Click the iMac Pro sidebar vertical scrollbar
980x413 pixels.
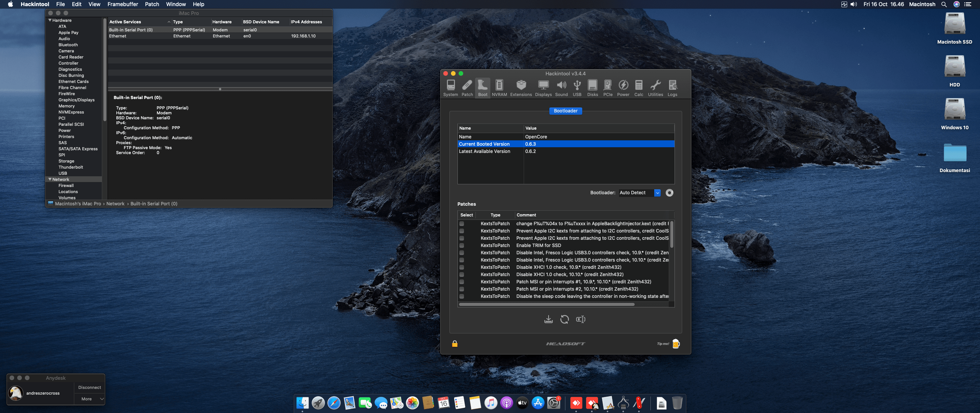click(x=105, y=69)
